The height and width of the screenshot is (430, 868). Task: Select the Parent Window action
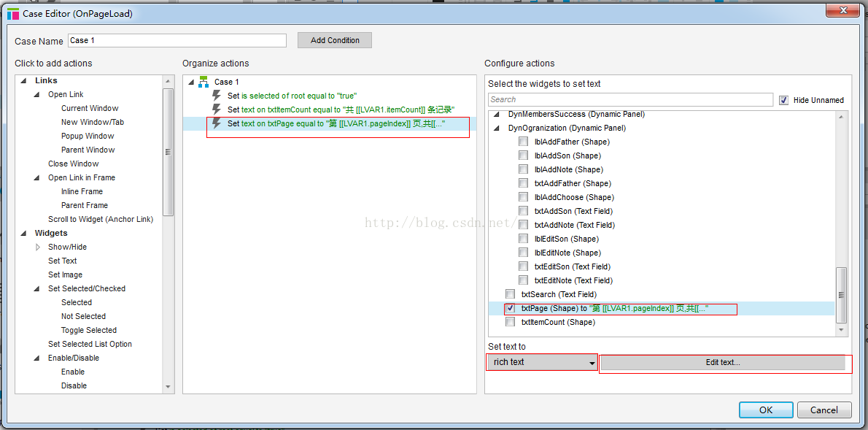tap(88, 150)
